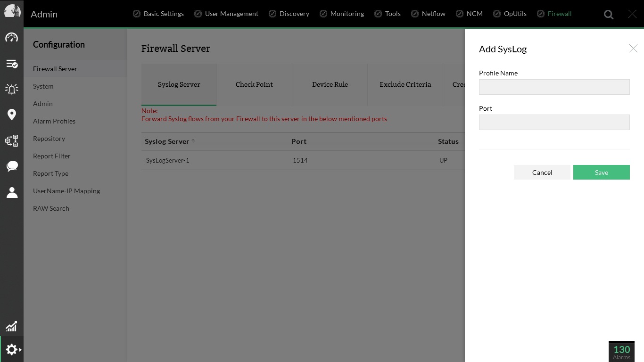The image size is (644, 362).
Task: Open the Dashboard gauge icon in sidebar
Action: pos(12,38)
